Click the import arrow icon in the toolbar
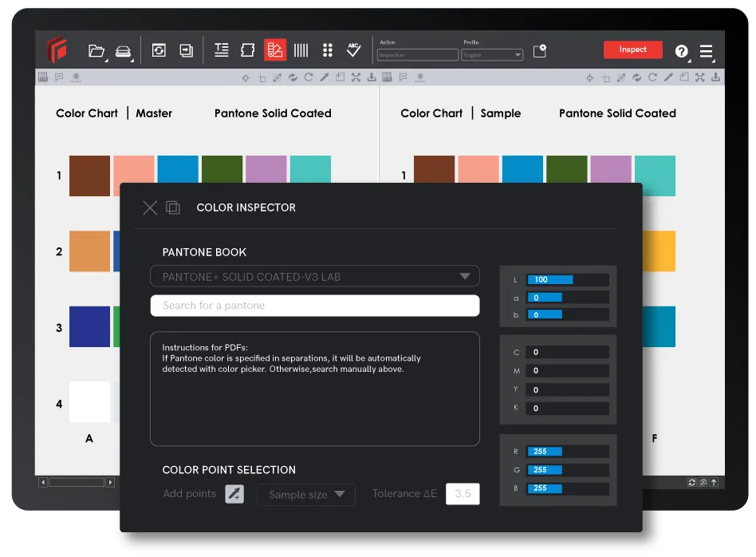756x557 pixels. click(x=186, y=50)
